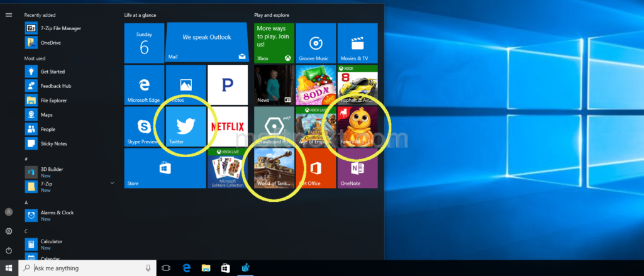
Task: Select Sticky Notes in Most used list
Action: pyautogui.click(x=53, y=143)
